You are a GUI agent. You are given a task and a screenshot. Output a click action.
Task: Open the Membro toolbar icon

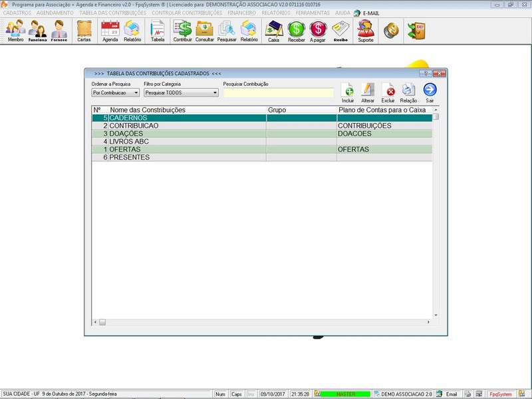[15, 31]
